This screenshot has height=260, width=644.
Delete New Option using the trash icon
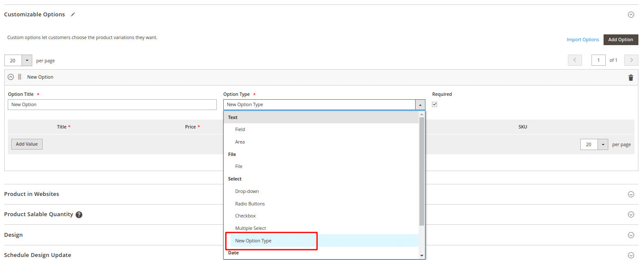[x=631, y=77]
